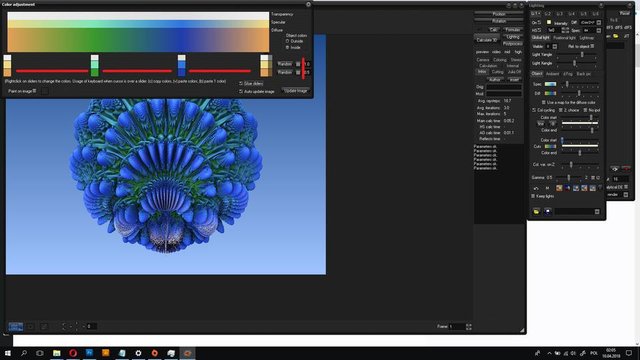
Task: Click the Rotation button
Action: coord(499,20)
